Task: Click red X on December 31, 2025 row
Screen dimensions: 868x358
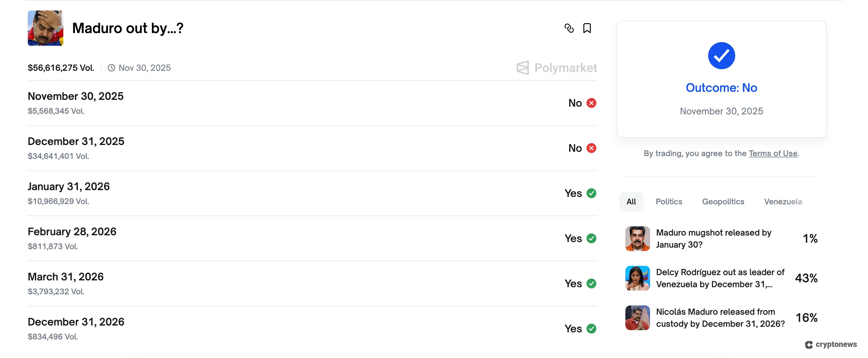Action: coord(591,148)
